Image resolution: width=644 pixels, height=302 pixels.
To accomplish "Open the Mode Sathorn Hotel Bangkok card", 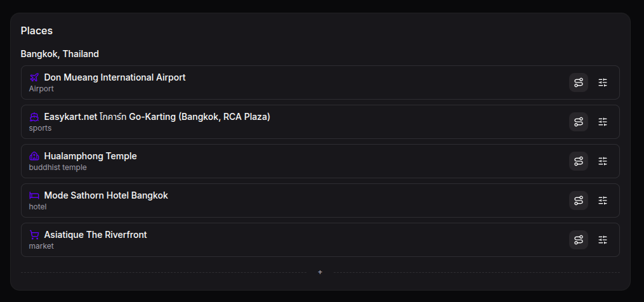I will tap(320, 200).
